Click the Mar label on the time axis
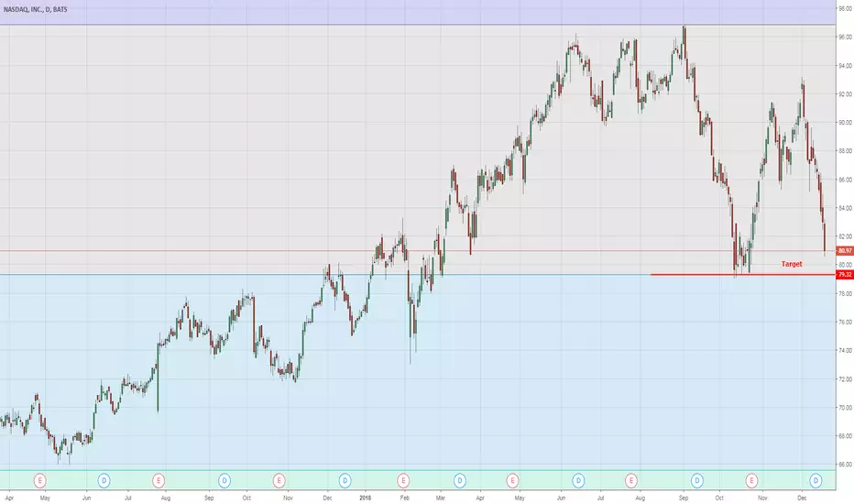This screenshot has height=504, width=854. [x=441, y=498]
